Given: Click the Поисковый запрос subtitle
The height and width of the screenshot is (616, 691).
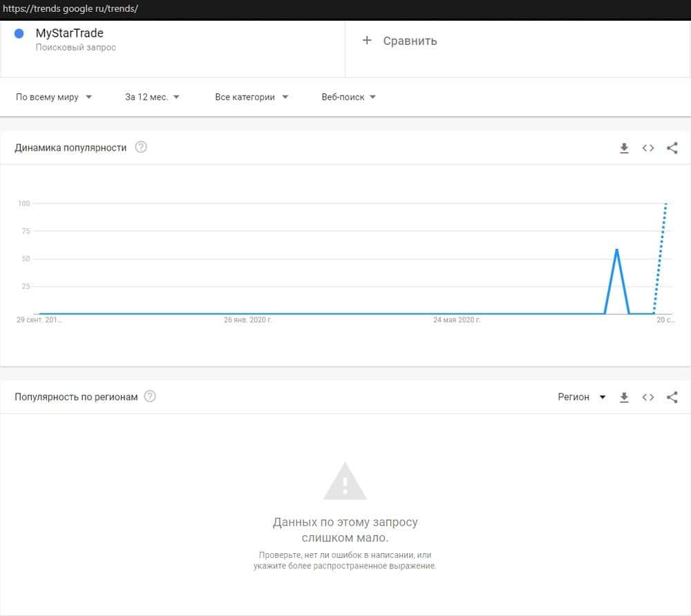Looking at the screenshot, I should pos(76,47).
